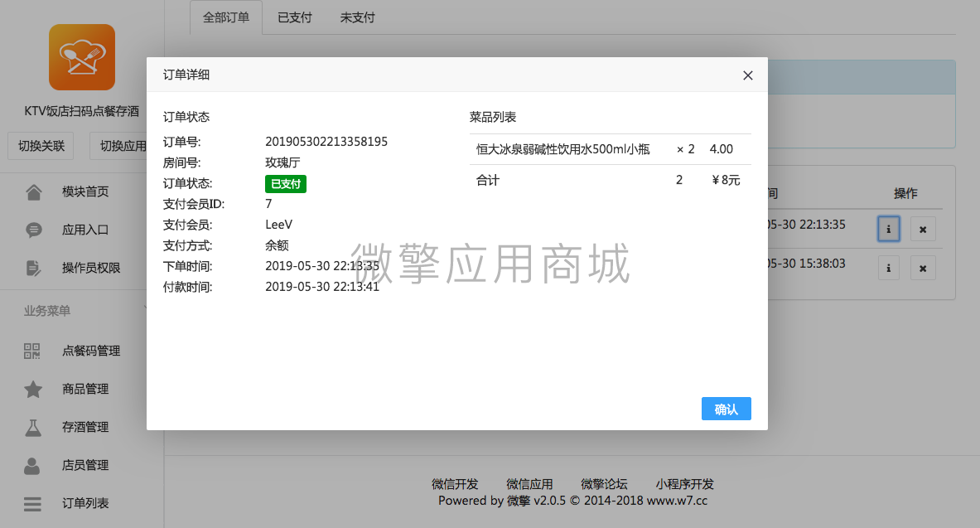Click the document edit icon beside 操作员权限
The height and width of the screenshot is (528, 980).
pos(34,269)
